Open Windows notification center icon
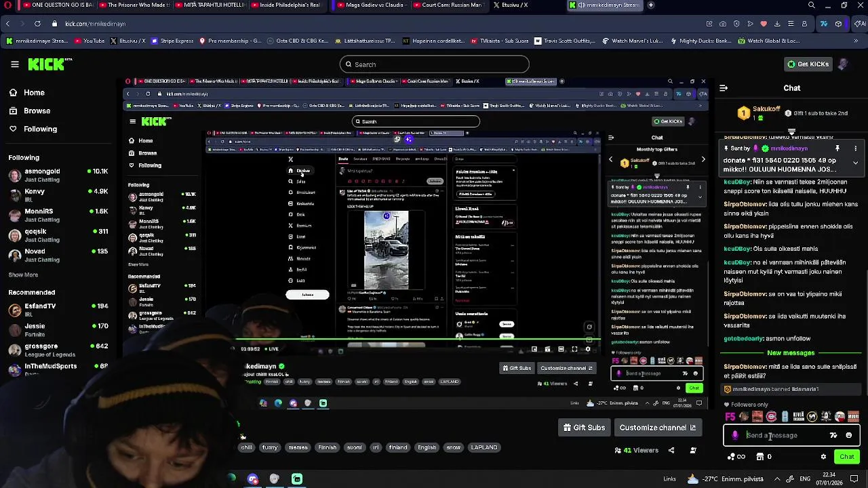This screenshot has width=868, height=488. click(854, 479)
